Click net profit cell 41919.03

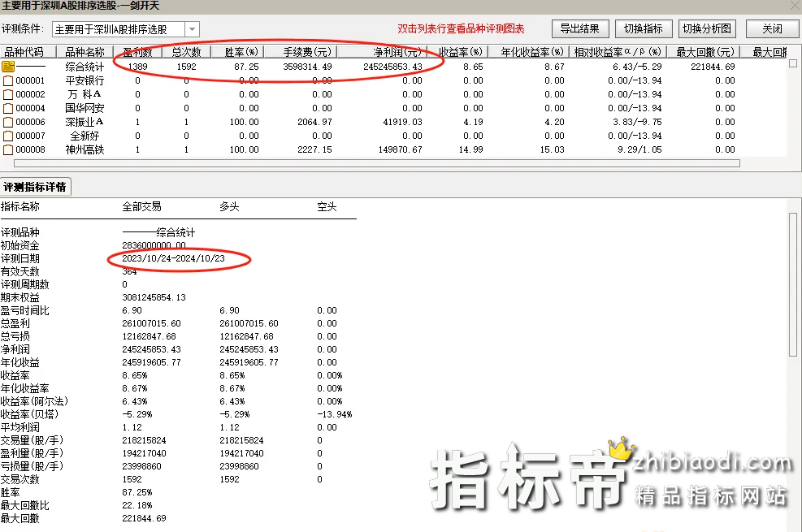click(x=402, y=122)
